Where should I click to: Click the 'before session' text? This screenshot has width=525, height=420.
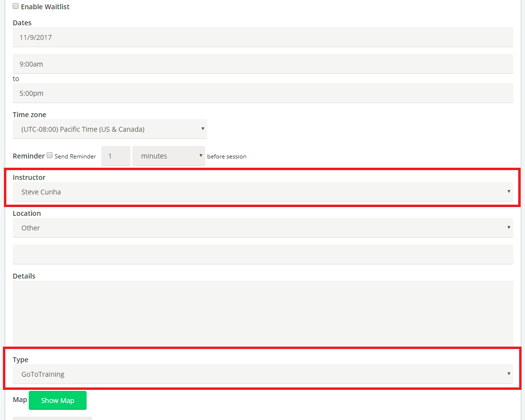(x=227, y=157)
